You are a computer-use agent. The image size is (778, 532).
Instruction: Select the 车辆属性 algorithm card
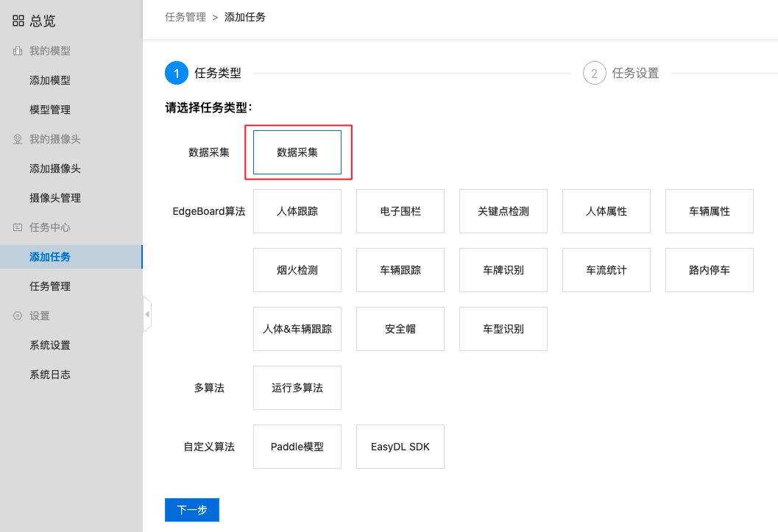coord(710,211)
